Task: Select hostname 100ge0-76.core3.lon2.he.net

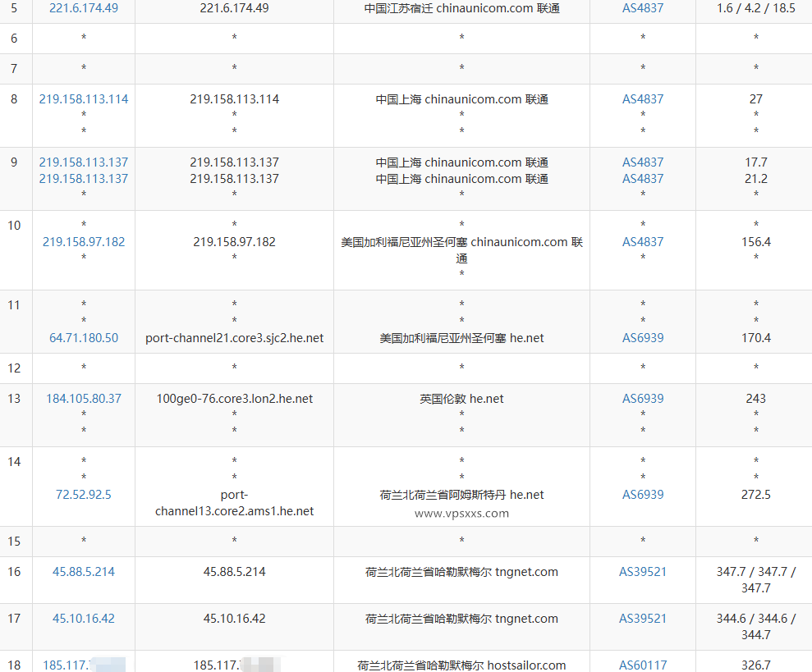Action: point(234,398)
